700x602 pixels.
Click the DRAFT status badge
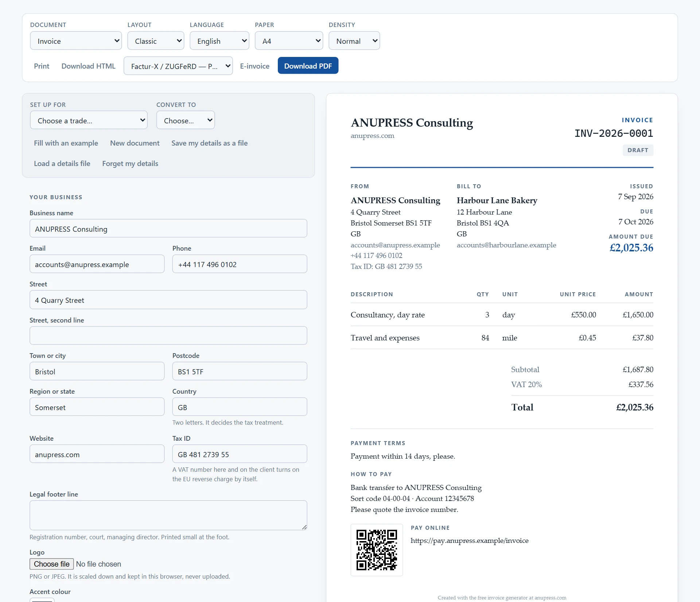638,150
